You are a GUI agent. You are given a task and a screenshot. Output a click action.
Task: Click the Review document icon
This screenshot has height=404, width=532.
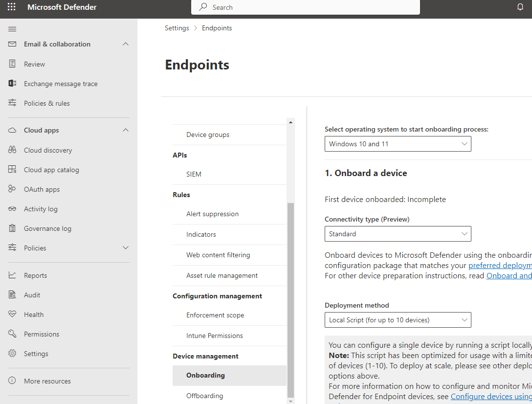(x=12, y=64)
